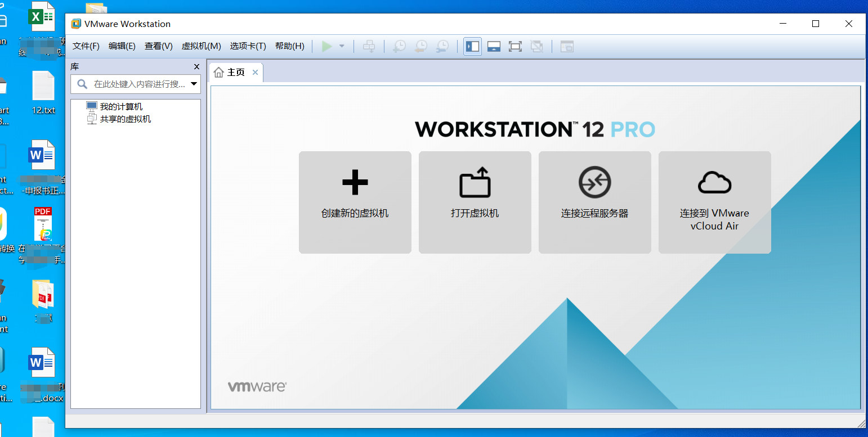Screen dimensions: 868x437
Task: Open the 文件(F) menu
Action: click(86, 46)
